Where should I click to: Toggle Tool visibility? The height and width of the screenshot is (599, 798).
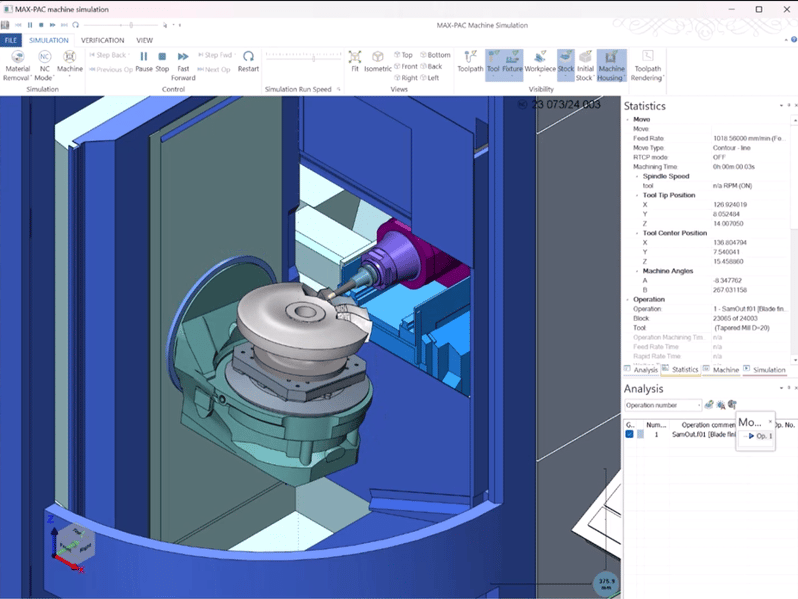pyautogui.click(x=493, y=65)
